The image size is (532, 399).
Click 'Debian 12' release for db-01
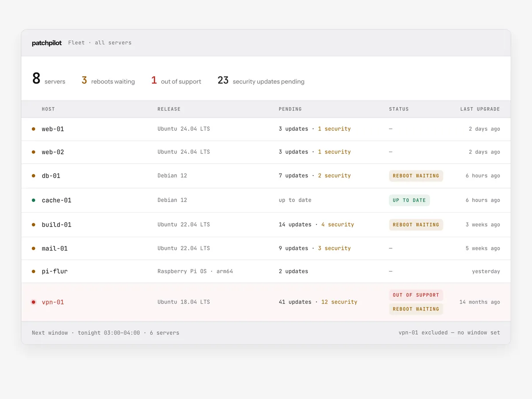(172, 176)
